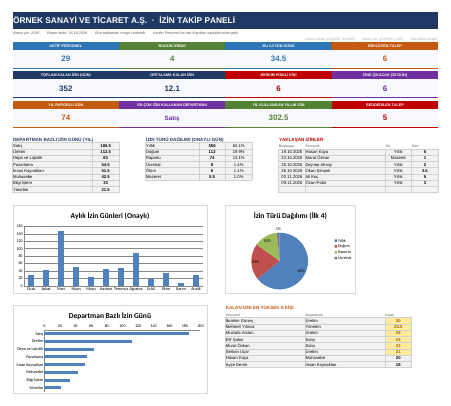The height and width of the screenshot is (406, 451).
Task: Click the Reddedilen Talep value 5
Action: pos(385,117)
